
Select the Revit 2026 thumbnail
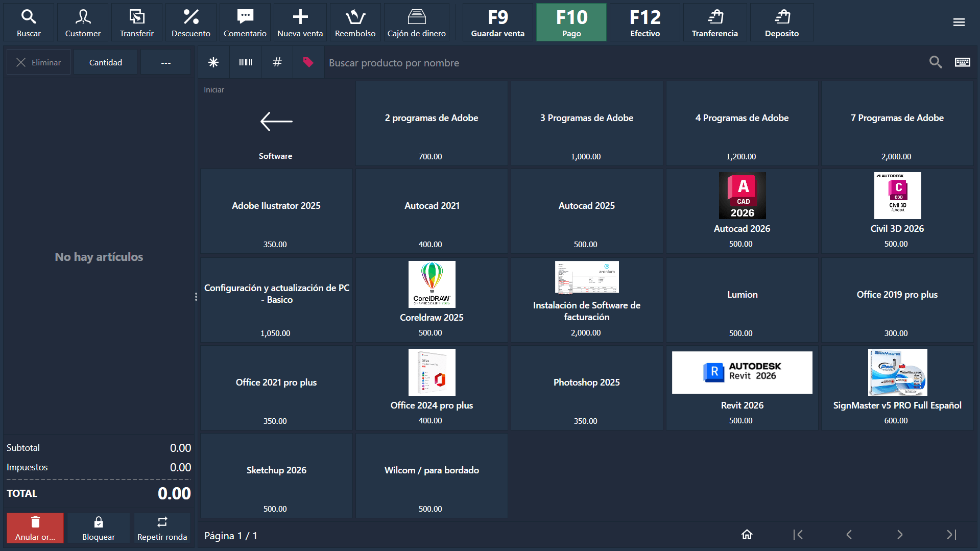742,372
